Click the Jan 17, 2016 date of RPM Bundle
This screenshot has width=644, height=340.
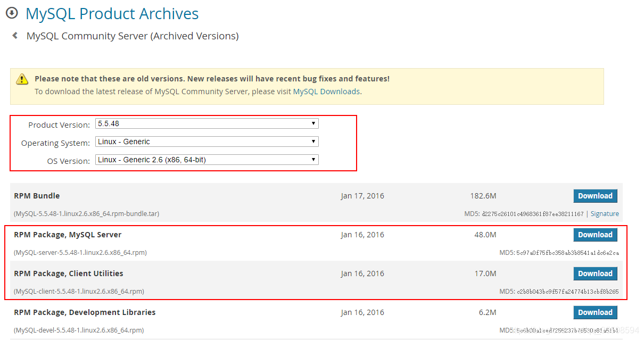click(362, 196)
